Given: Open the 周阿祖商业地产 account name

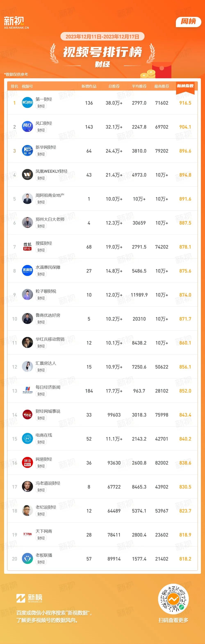Looking at the screenshot, I should pyautogui.click(x=50, y=195).
